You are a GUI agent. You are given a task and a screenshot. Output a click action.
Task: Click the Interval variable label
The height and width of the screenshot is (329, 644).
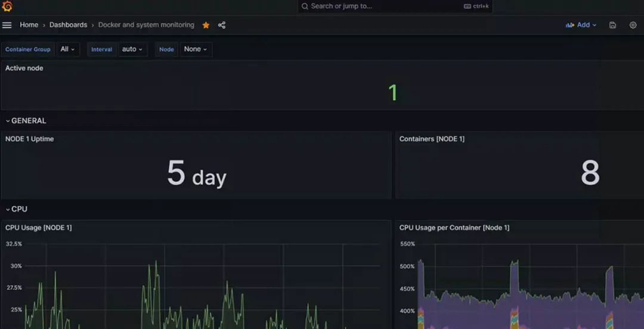[x=101, y=49]
